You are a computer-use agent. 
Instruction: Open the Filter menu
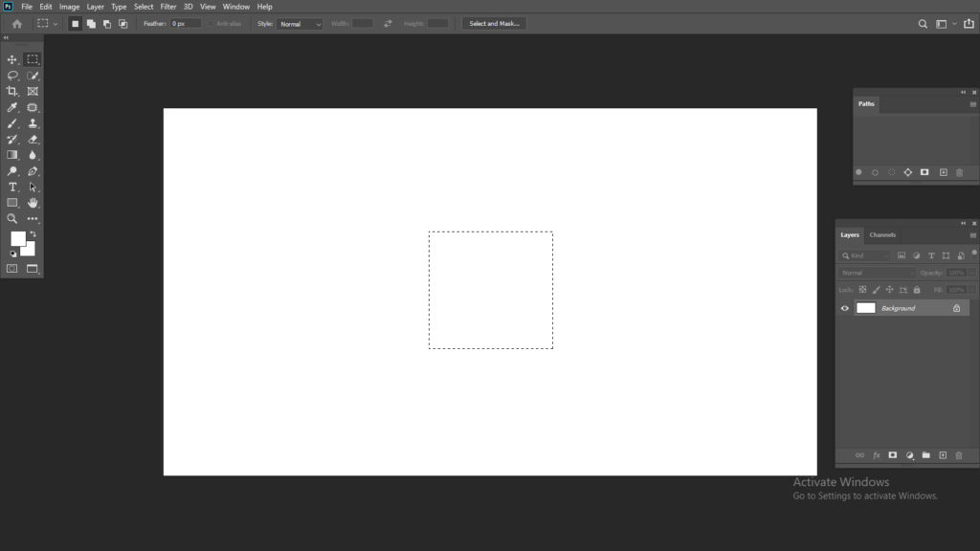pyautogui.click(x=168, y=7)
